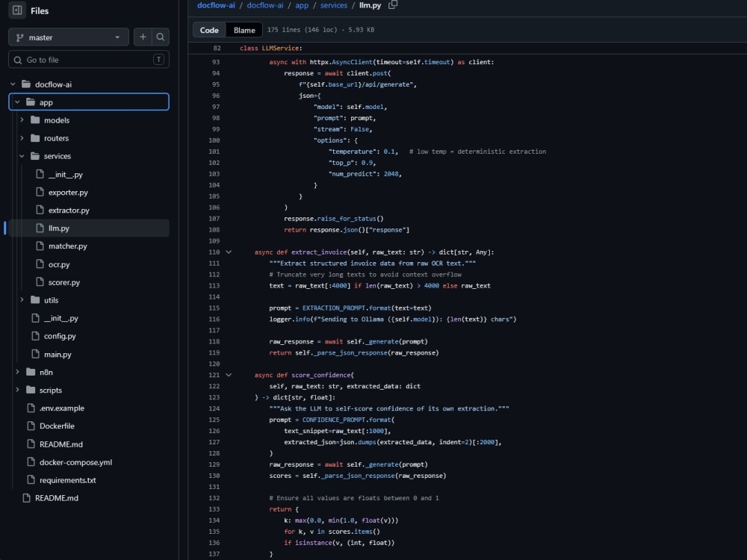Expand the models folder chevron
The width and height of the screenshot is (747, 560).
point(22,120)
